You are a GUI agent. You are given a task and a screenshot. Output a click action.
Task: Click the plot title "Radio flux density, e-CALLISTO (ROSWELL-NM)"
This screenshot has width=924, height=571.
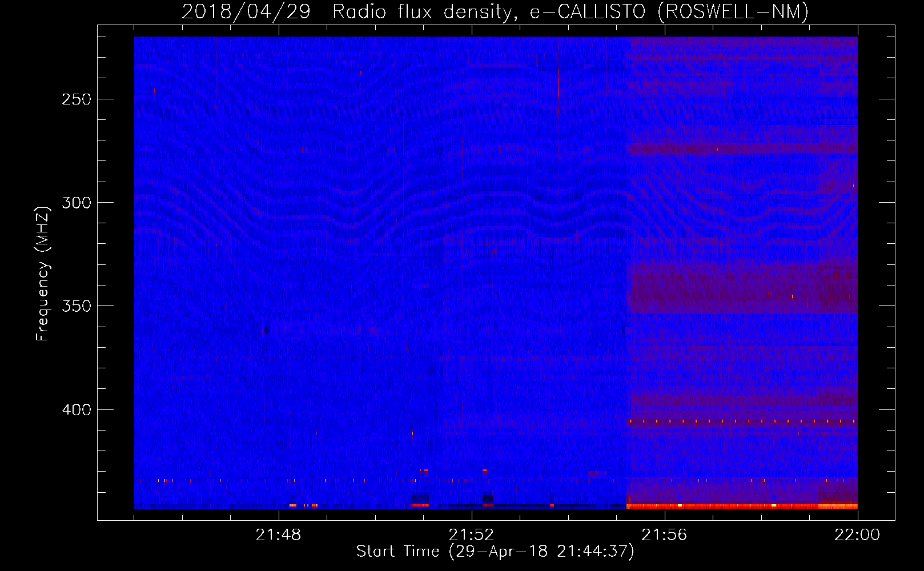(571, 12)
